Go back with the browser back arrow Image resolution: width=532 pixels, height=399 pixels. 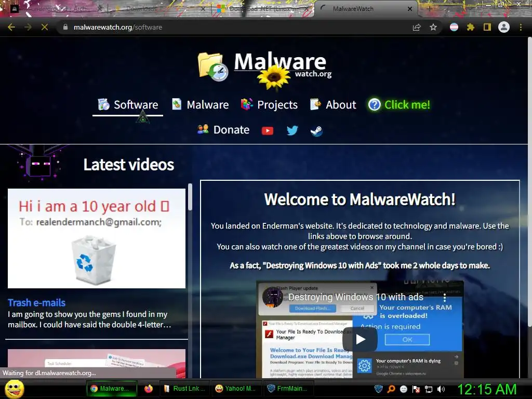(x=11, y=27)
